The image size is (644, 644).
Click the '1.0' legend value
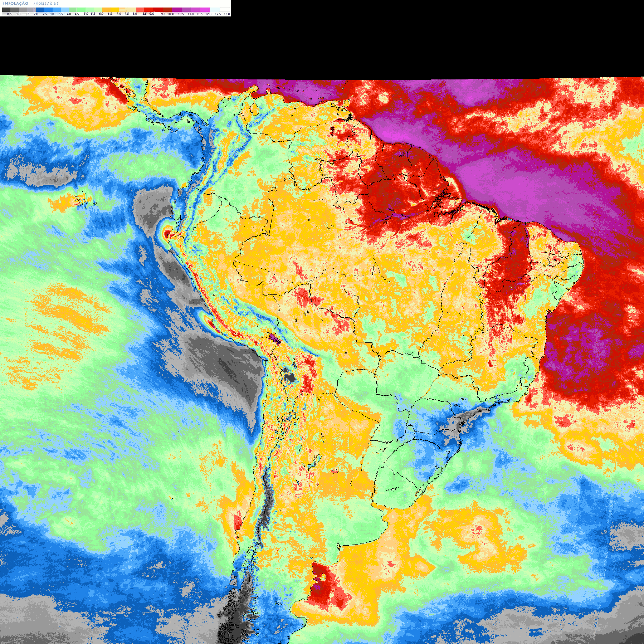point(18,14)
